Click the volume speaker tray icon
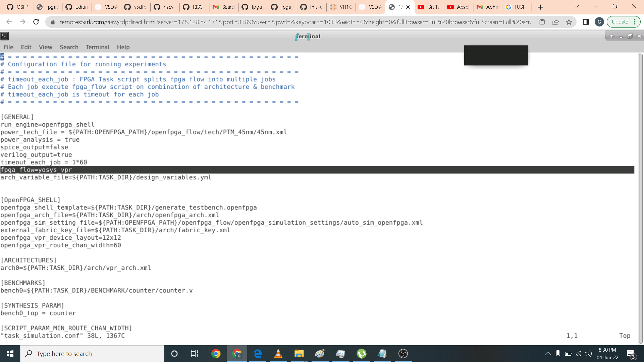 pos(588,354)
